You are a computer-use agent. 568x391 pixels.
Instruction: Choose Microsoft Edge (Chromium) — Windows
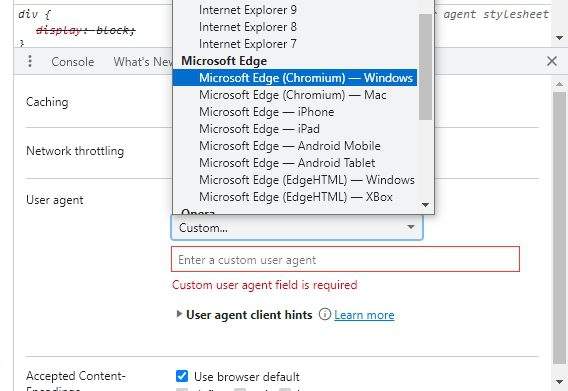click(x=295, y=78)
